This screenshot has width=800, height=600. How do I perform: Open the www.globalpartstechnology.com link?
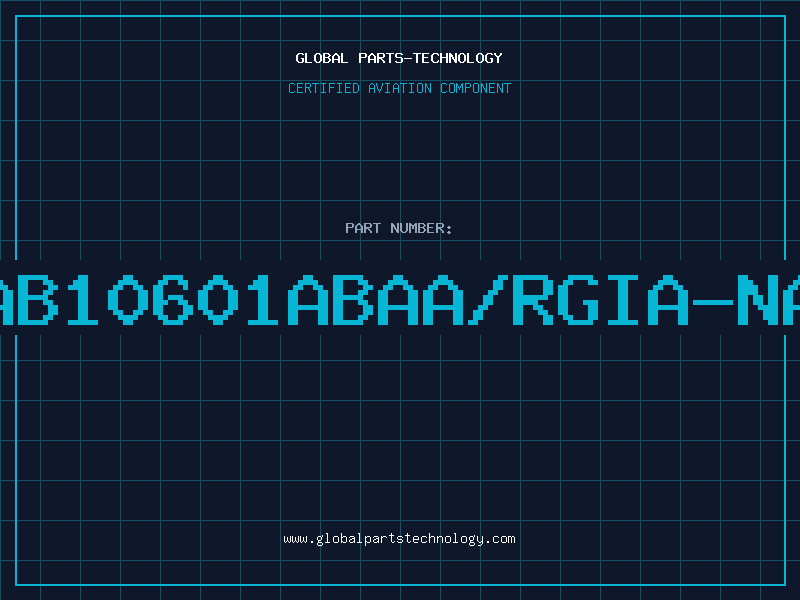click(399, 539)
